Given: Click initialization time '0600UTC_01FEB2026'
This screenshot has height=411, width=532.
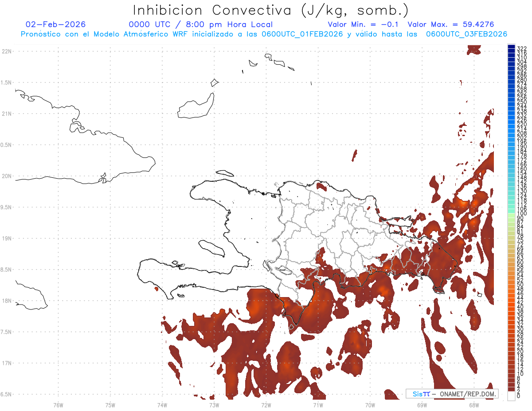Looking at the screenshot, I should pyautogui.click(x=302, y=34).
